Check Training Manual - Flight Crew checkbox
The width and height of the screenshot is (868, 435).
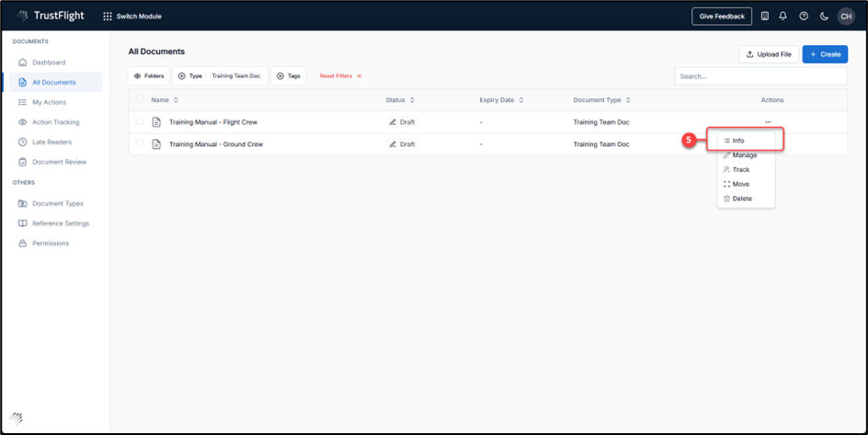click(x=140, y=121)
